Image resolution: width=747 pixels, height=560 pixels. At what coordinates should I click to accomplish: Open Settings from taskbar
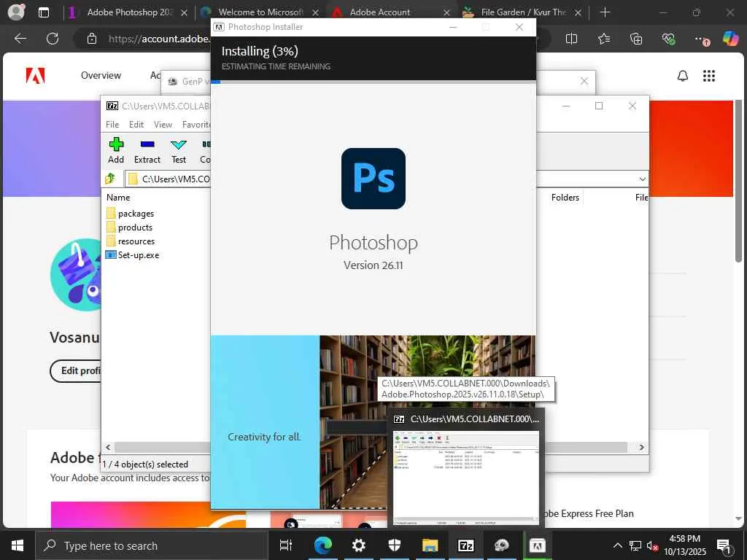pyautogui.click(x=358, y=545)
